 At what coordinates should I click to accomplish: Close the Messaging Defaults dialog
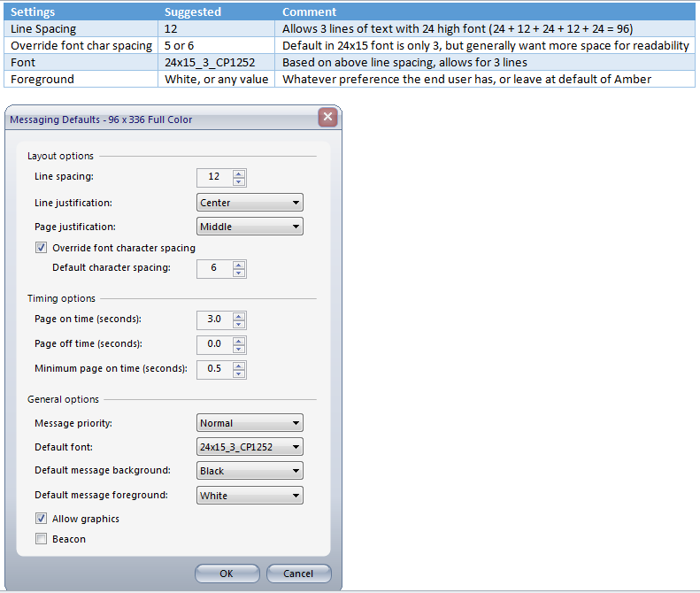pyautogui.click(x=327, y=118)
